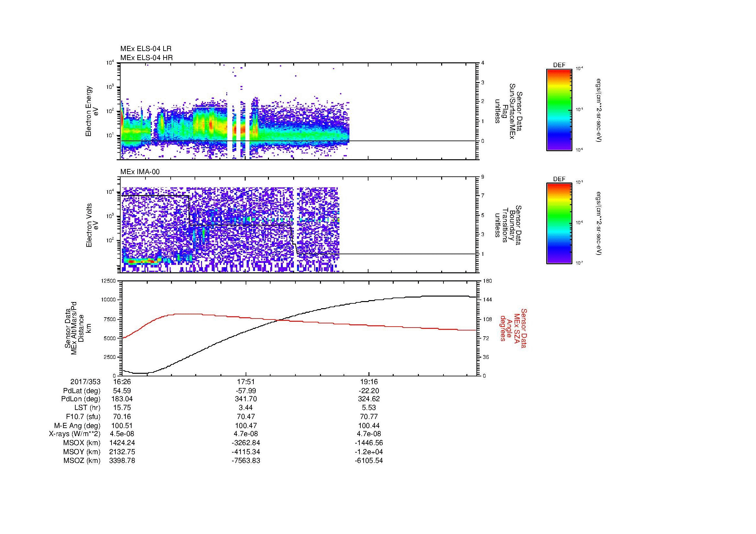Click the '108' SZA axis tick
The width and height of the screenshot is (756, 534).
tap(487, 319)
